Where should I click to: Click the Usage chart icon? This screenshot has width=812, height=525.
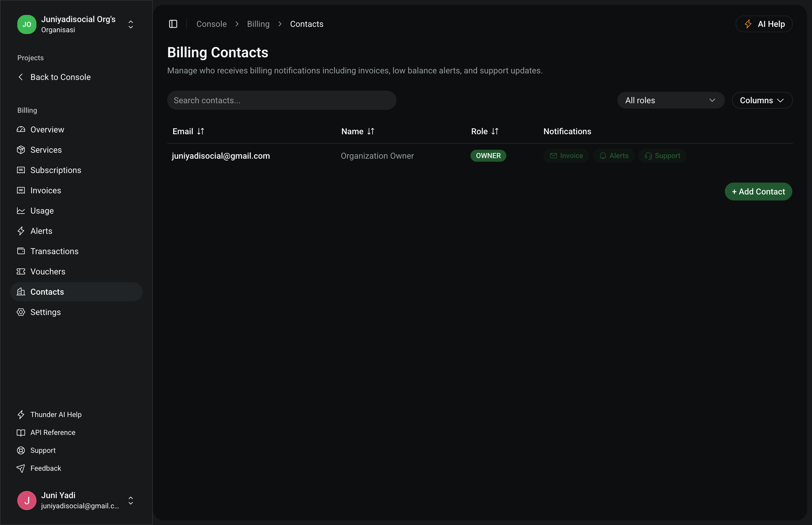point(21,211)
